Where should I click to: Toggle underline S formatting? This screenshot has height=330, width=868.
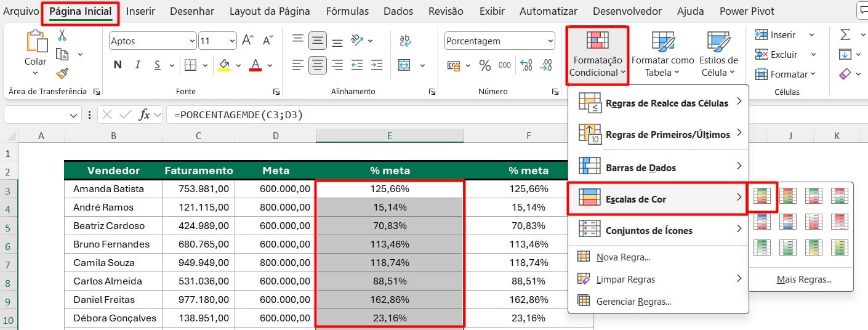(x=157, y=65)
